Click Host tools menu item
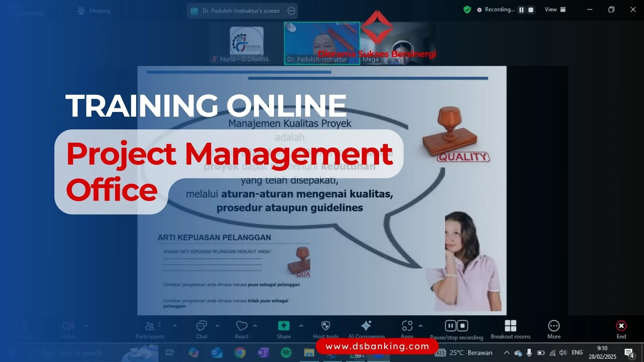644x362 pixels. [x=325, y=329]
